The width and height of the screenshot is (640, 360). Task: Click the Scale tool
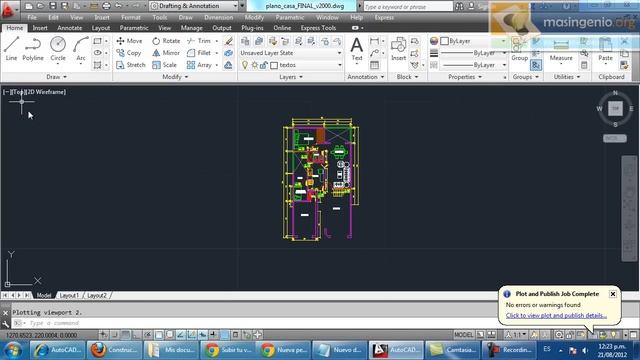point(164,65)
